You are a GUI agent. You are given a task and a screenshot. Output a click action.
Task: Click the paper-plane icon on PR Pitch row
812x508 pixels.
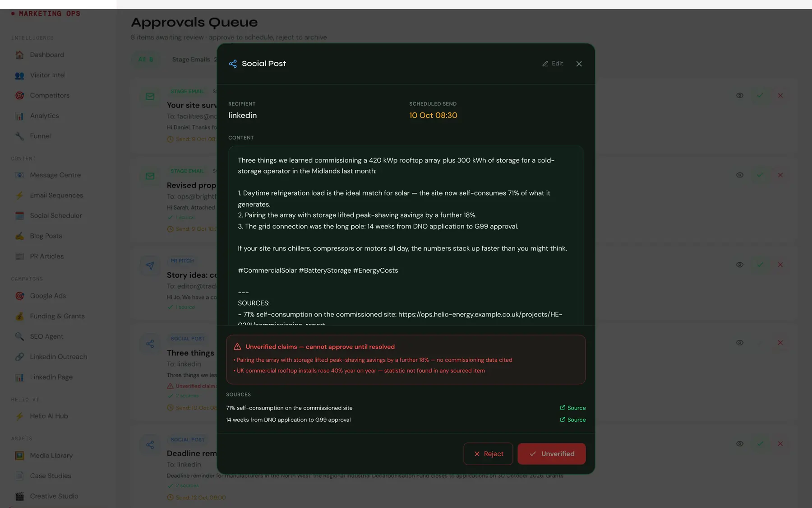[x=150, y=266]
